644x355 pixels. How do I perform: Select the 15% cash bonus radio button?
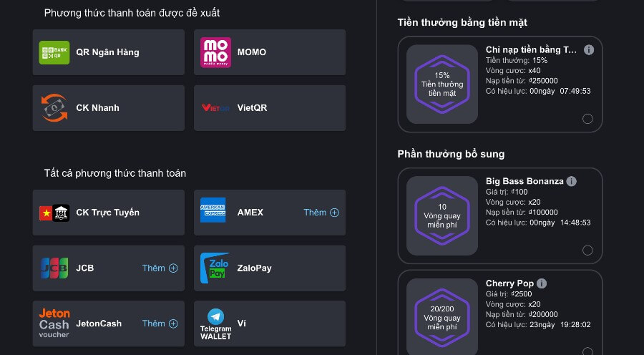coord(587,119)
